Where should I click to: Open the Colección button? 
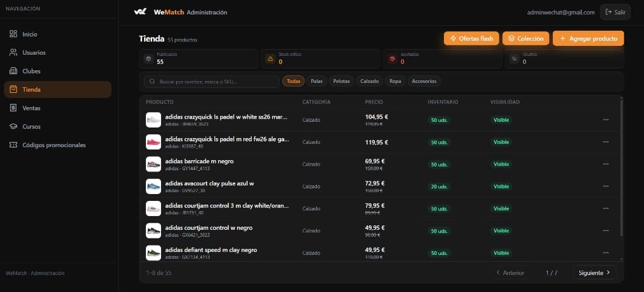coord(526,38)
